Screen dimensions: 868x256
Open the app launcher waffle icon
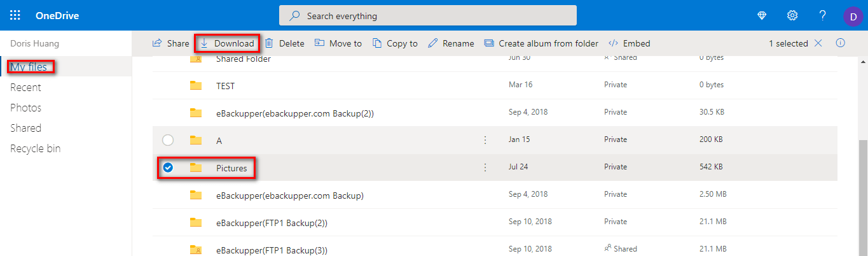[15, 15]
